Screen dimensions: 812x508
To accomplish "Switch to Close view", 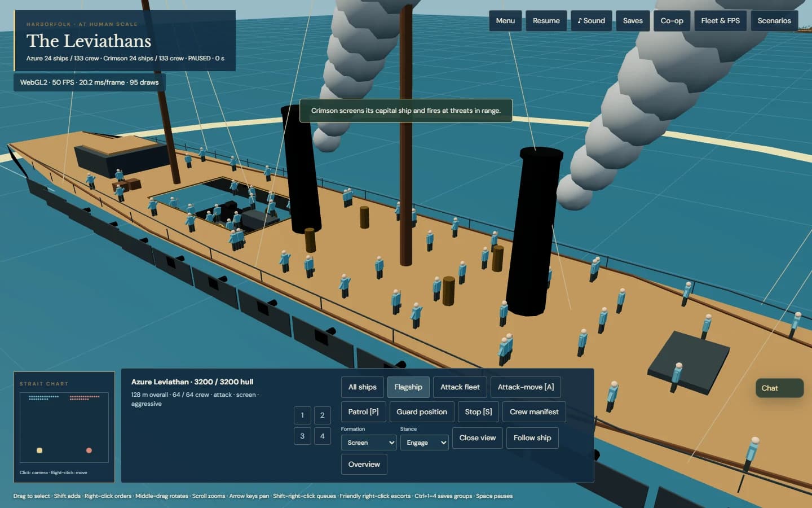I will (477, 438).
